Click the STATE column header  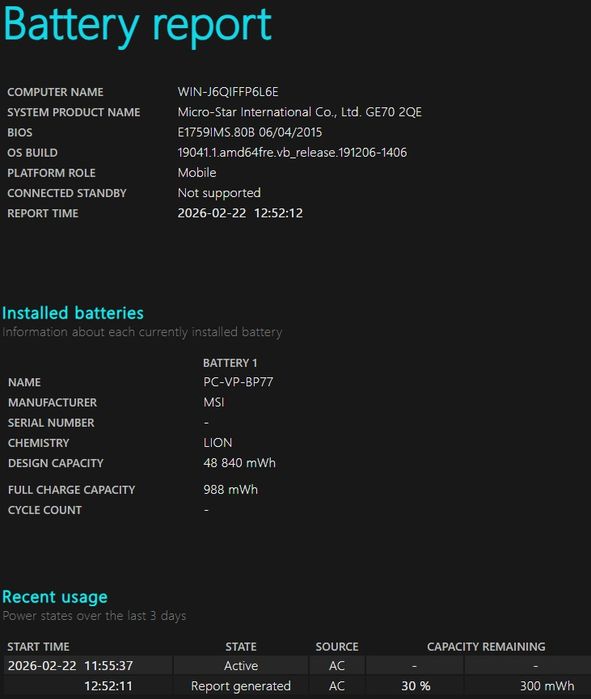coord(241,647)
